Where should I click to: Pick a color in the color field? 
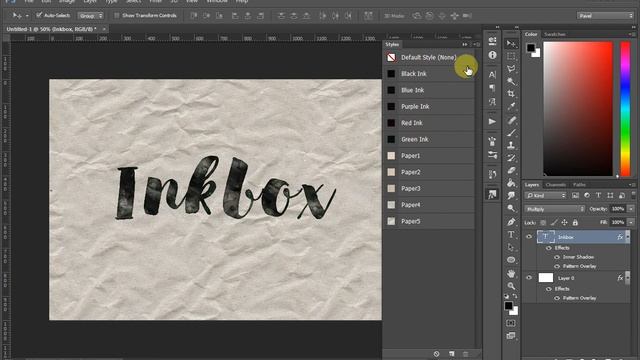[578, 109]
